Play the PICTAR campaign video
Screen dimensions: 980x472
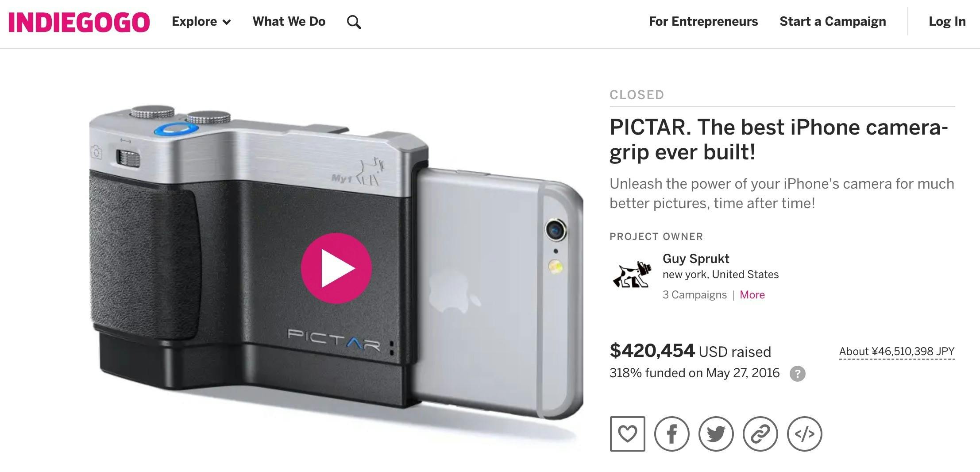pos(336,268)
